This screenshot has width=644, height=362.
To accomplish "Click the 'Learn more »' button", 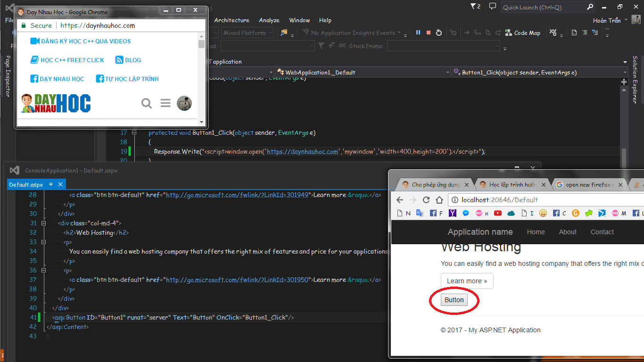I will click(467, 281).
